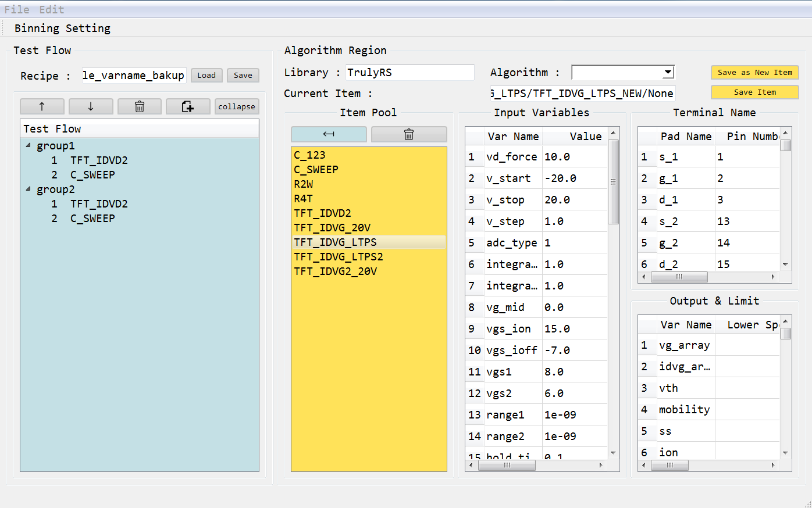This screenshot has width=812, height=508.
Task: Click the vd_force value 10.0
Action: tap(575, 157)
